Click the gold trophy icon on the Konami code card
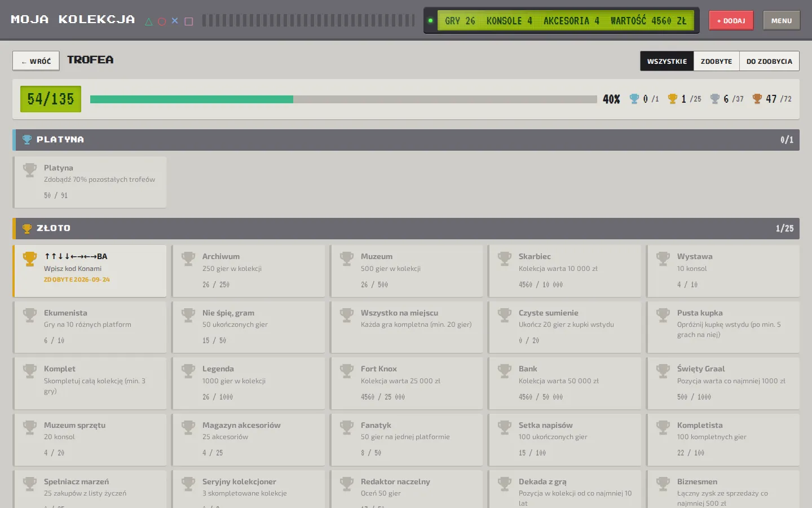Viewport: 812px width, 508px height. coord(30,259)
